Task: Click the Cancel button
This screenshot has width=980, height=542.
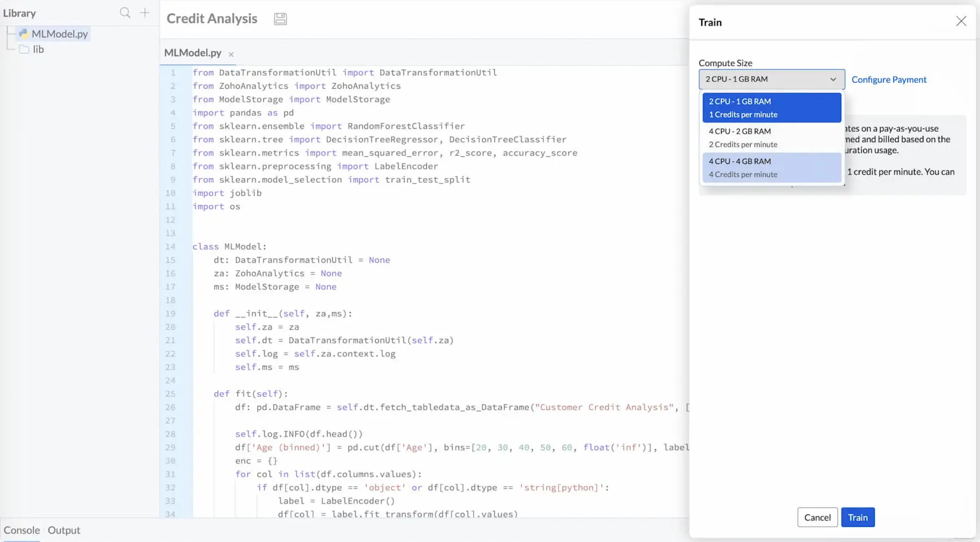Action: [x=817, y=517]
